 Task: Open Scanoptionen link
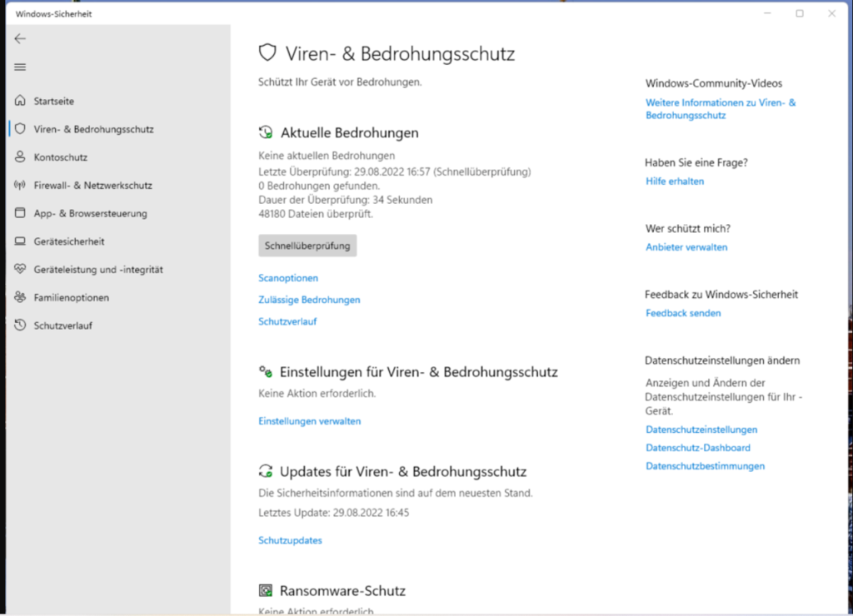[x=288, y=278]
